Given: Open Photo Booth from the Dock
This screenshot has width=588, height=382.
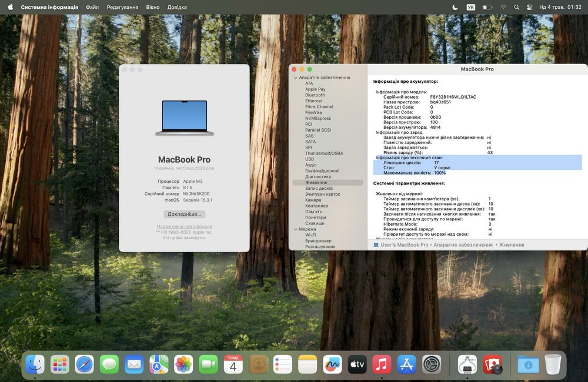Looking at the screenshot, I should [492, 364].
